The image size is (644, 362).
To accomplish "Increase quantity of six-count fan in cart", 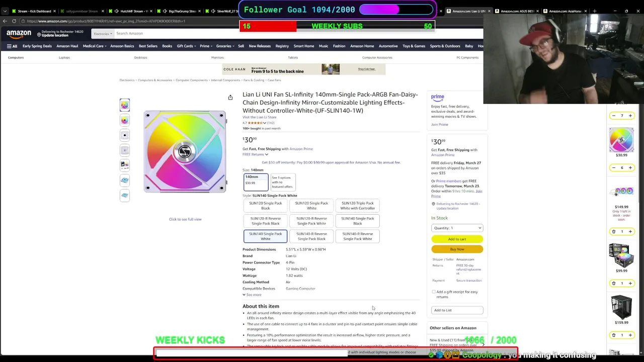I will (630, 167).
